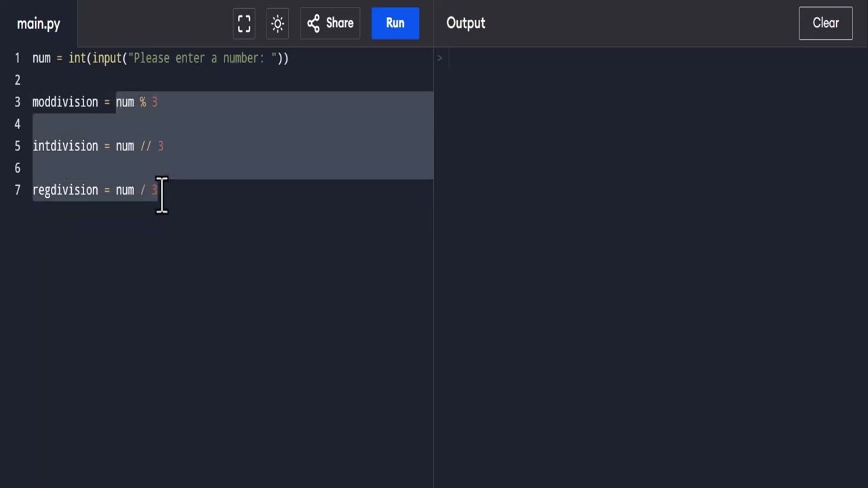Clear the output console

[825, 23]
